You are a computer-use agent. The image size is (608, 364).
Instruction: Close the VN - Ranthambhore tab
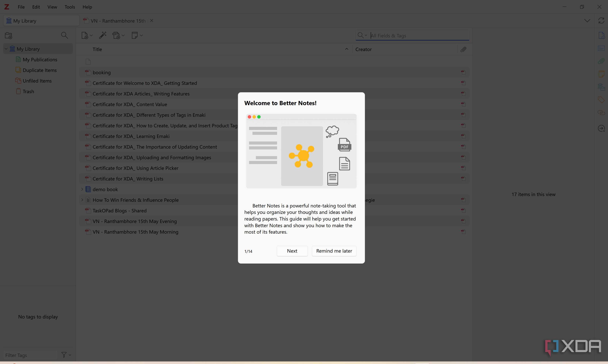click(151, 21)
